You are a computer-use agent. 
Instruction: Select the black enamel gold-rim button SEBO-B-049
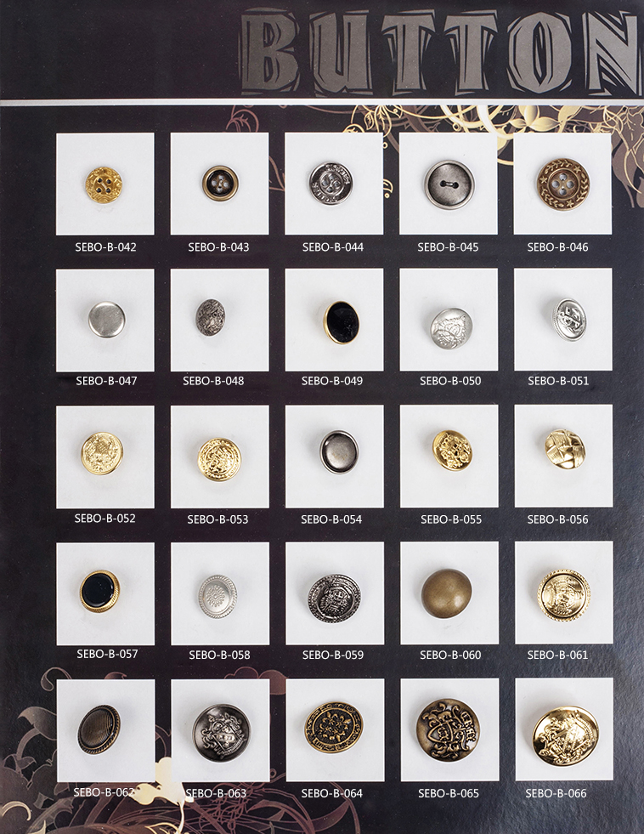point(342,322)
